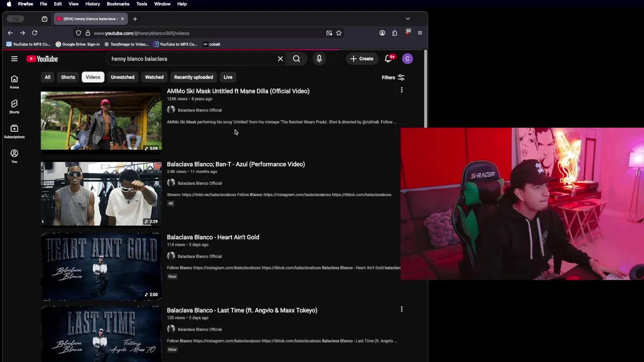This screenshot has width=644, height=362.
Task: Select the Live filter chip
Action: tap(228, 77)
